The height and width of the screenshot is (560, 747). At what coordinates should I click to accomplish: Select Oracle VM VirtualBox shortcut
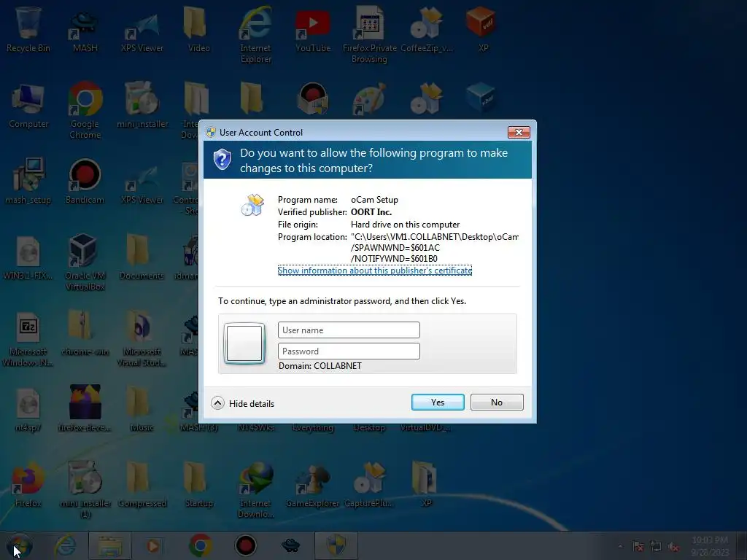(x=85, y=262)
